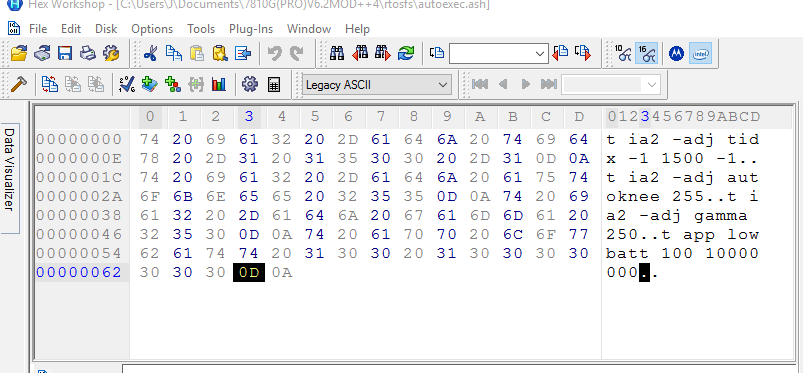Switch to Motorola byte ordering
Image resolution: width=803 pixels, height=373 pixels.
click(x=677, y=53)
